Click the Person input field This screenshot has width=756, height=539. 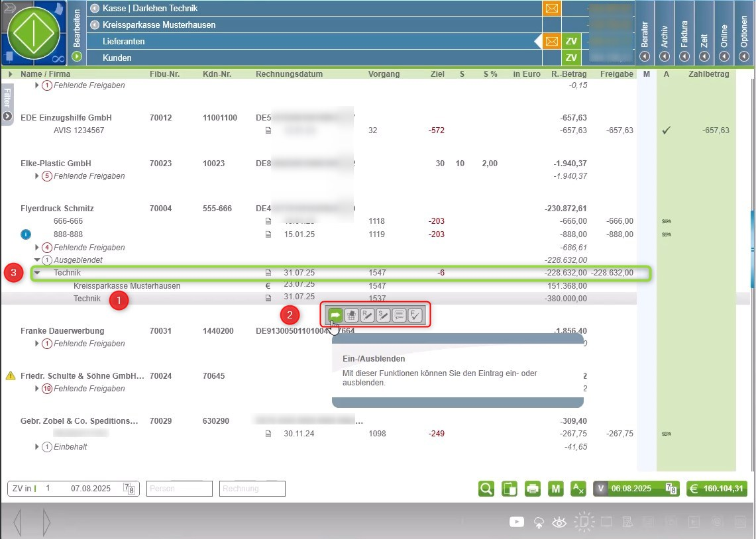click(x=179, y=489)
